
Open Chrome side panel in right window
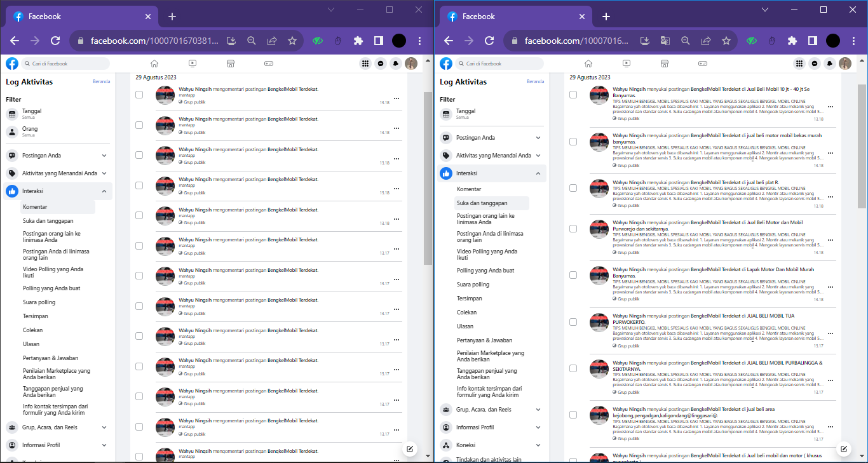(813, 41)
